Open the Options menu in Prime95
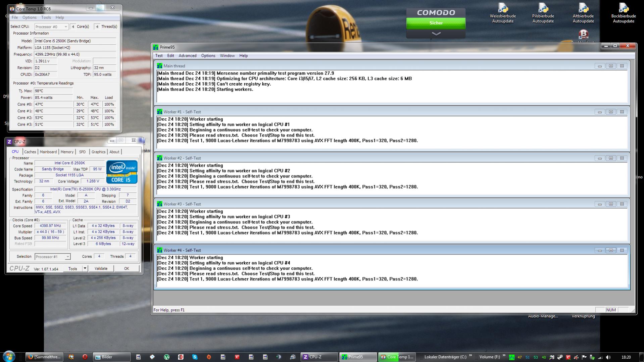Screen dimensions: 644x362 pos(208,56)
